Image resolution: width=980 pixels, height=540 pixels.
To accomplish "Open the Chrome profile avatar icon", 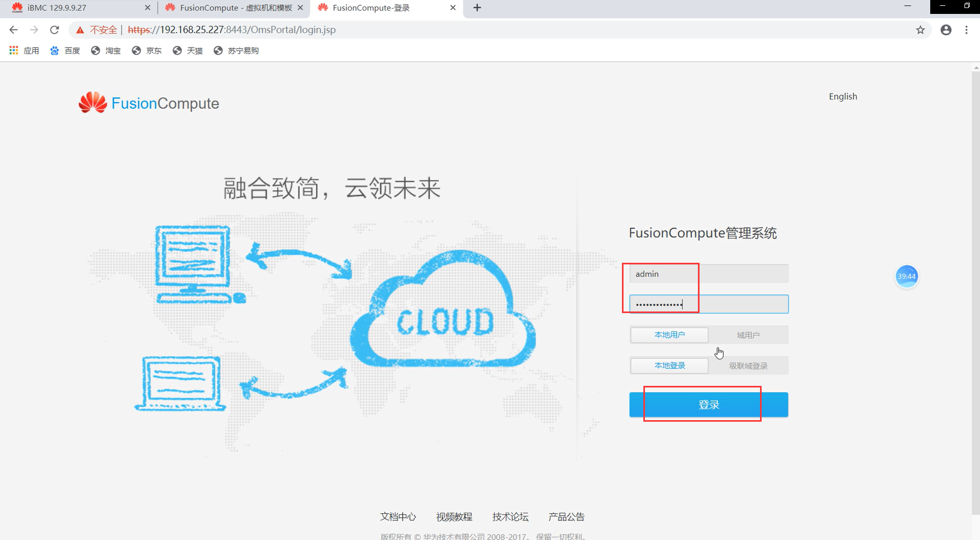I will (946, 30).
